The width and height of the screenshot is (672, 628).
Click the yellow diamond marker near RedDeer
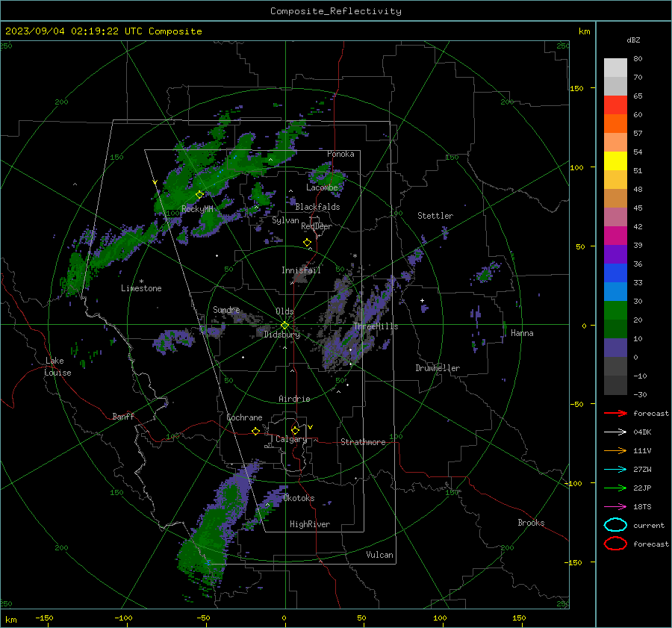[308, 243]
